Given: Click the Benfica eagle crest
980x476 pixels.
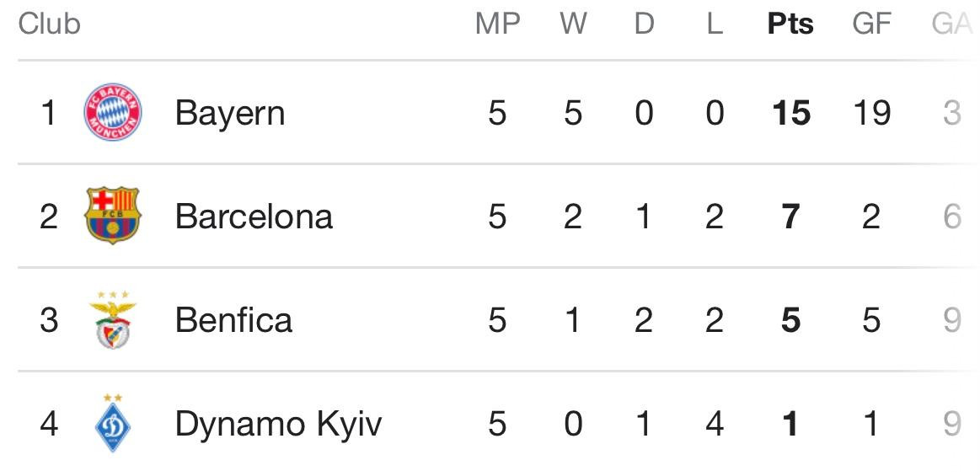Looking at the screenshot, I should pos(113,320).
